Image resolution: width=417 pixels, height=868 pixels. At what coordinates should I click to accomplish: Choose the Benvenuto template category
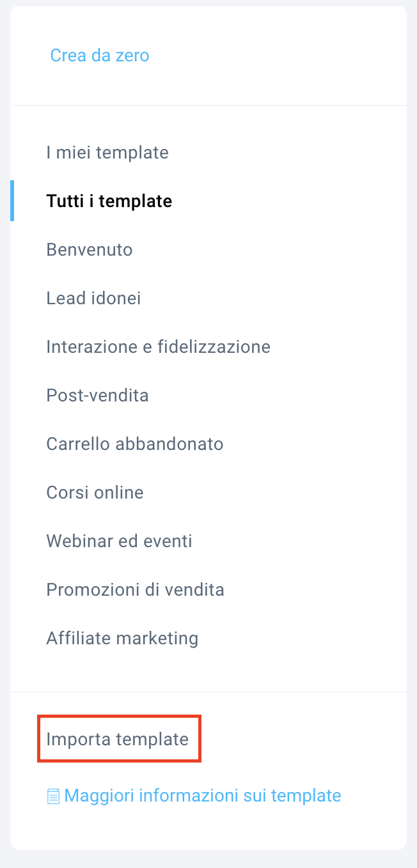(x=90, y=249)
